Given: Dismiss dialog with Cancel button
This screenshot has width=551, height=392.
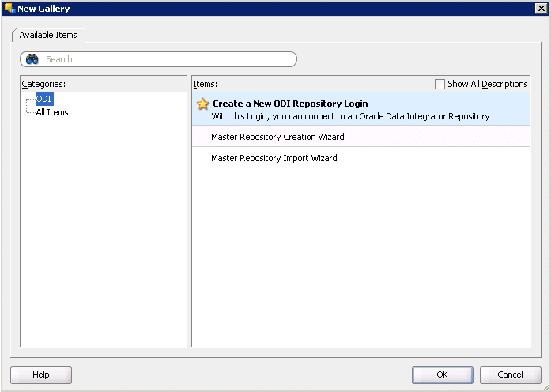Looking at the screenshot, I should pyautogui.click(x=510, y=375).
